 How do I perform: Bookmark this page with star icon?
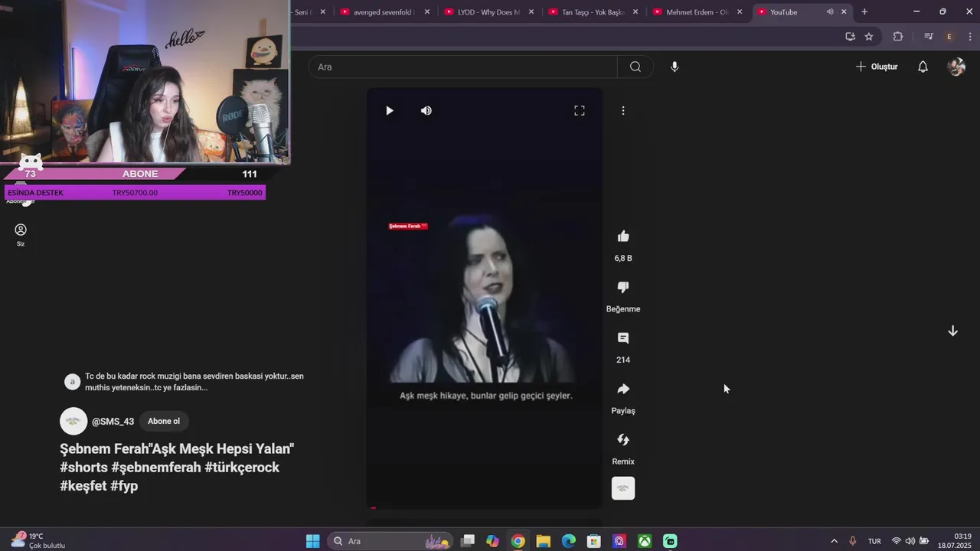(869, 36)
